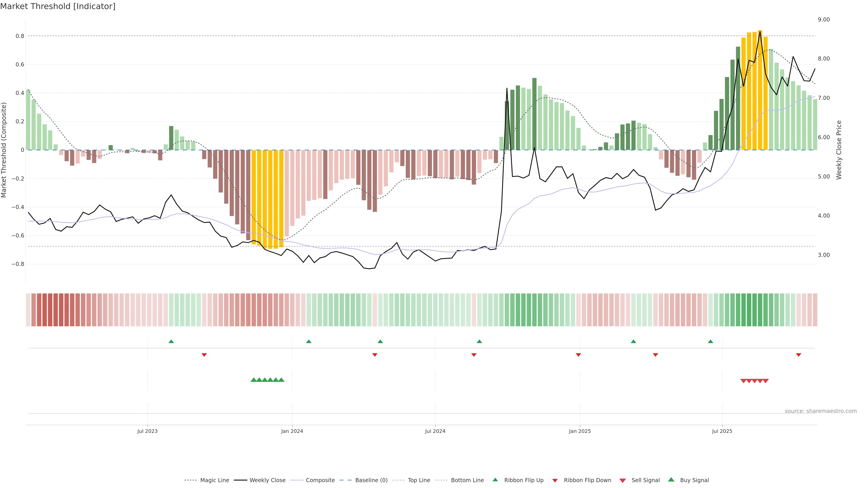This screenshot has height=488, width=868.
Task: Click the Jan 2024 axis label
Action: tap(292, 431)
